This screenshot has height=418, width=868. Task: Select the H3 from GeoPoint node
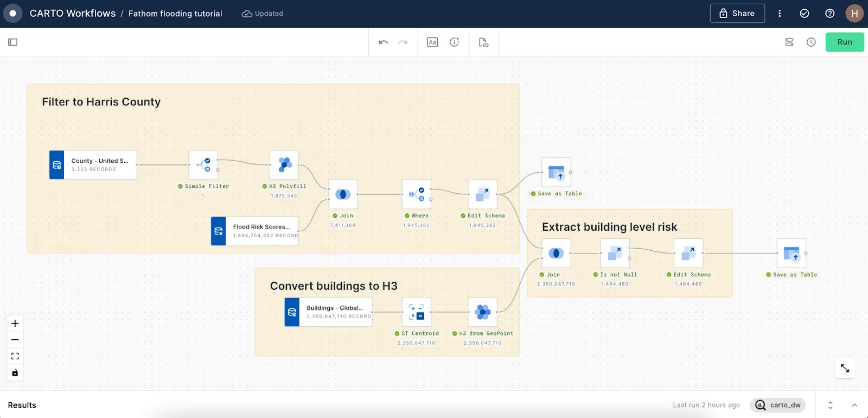[x=483, y=312]
